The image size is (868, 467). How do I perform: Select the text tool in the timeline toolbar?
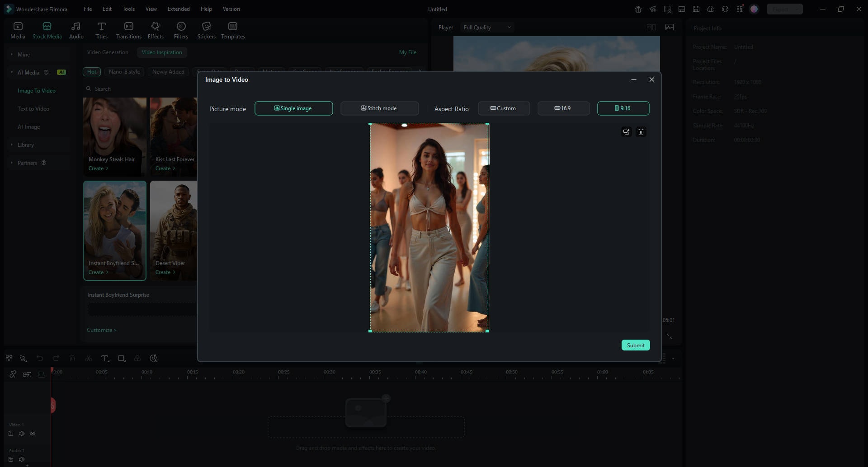pyautogui.click(x=105, y=358)
